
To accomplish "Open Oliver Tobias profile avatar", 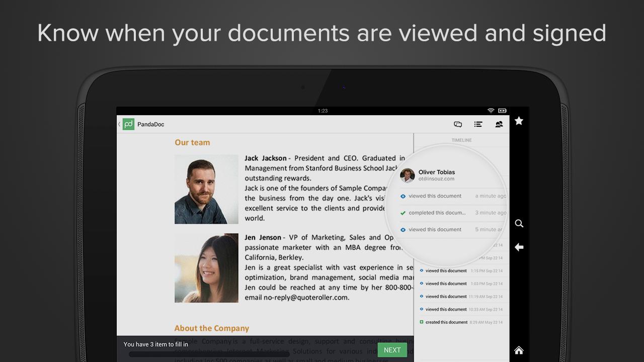I will [407, 175].
